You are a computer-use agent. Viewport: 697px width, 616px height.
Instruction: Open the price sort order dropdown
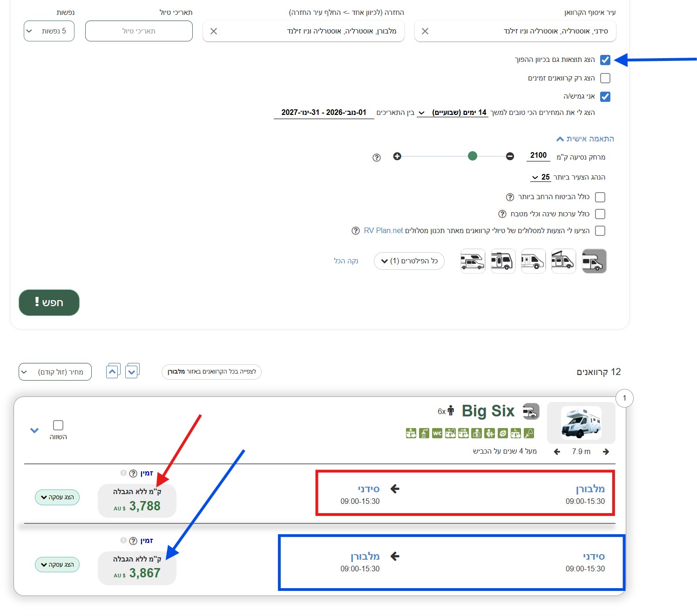pyautogui.click(x=55, y=372)
